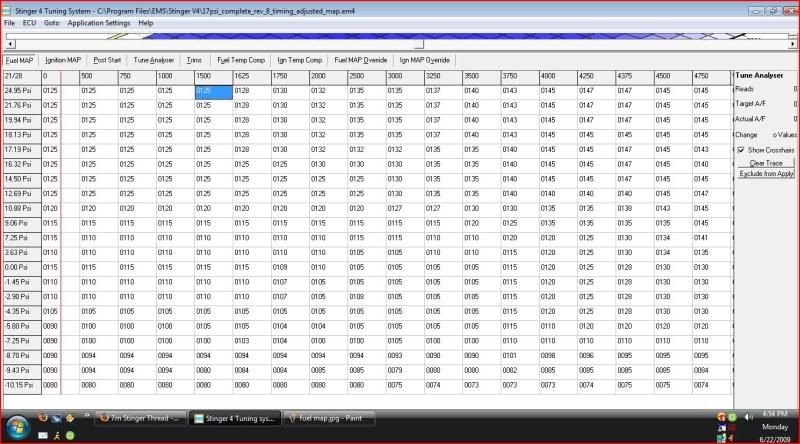
Task: Select the 3000 column cell in -9.43 Psi row
Action: [x=405, y=371]
